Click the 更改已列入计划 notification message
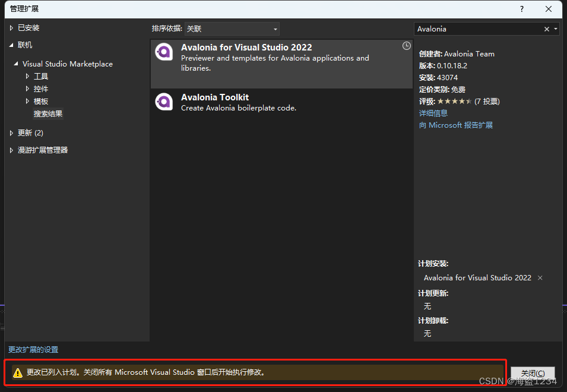This screenshot has width=567, height=392. 145,372
